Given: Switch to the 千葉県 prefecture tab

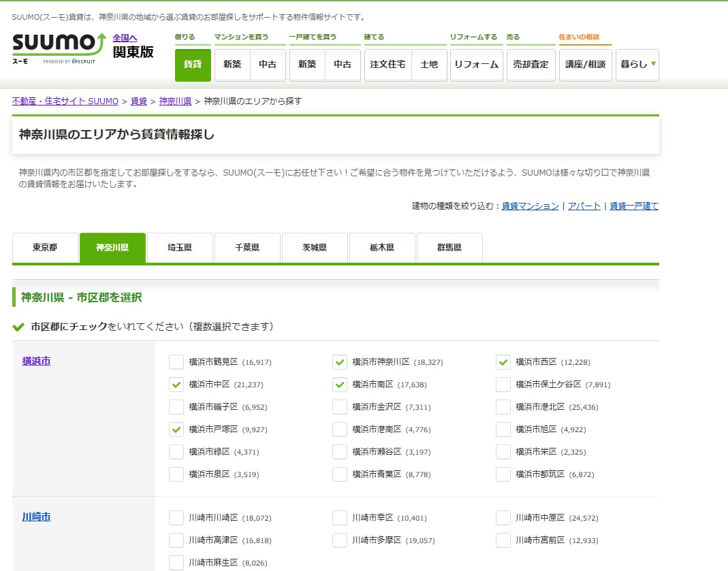Looking at the screenshot, I should point(247,247).
